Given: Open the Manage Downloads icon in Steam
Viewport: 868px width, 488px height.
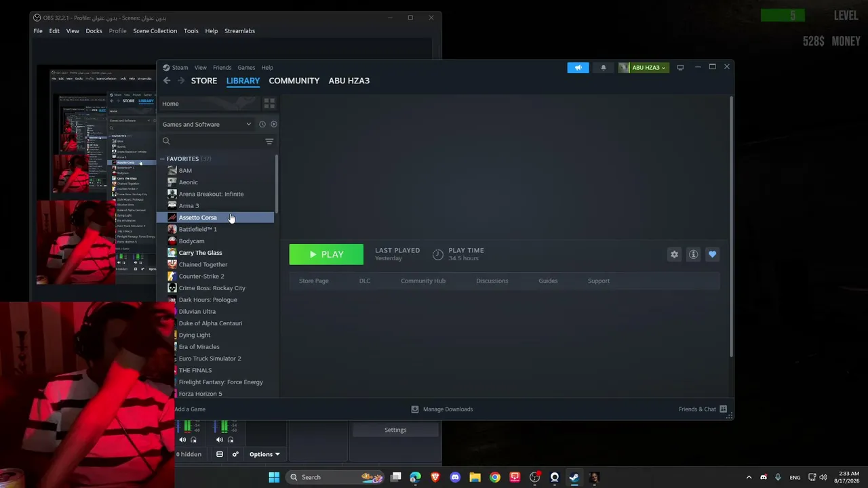Looking at the screenshot, I should pyautogui.click(x=415, y=409).
